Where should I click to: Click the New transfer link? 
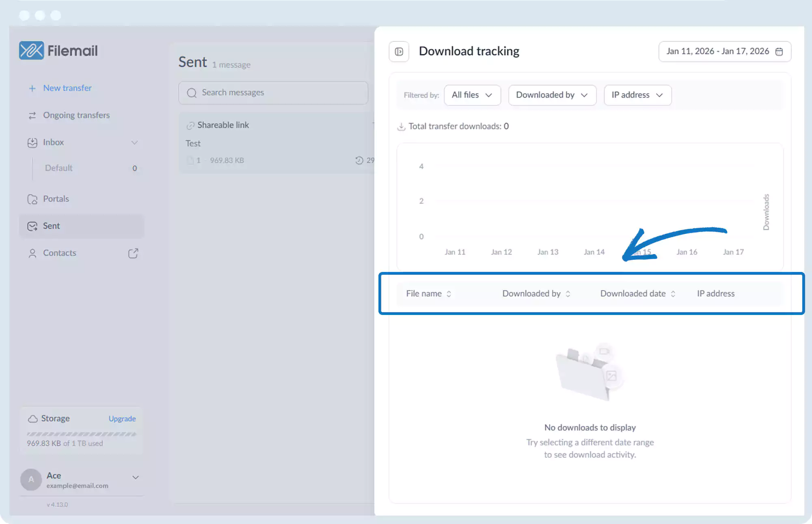click(x=67, y=88)
